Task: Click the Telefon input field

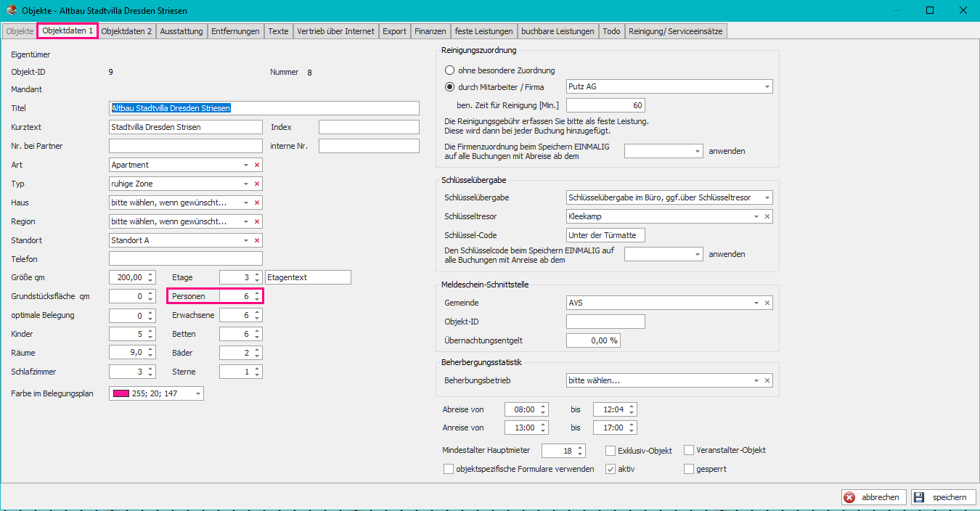Action: [x=185, y=259]
